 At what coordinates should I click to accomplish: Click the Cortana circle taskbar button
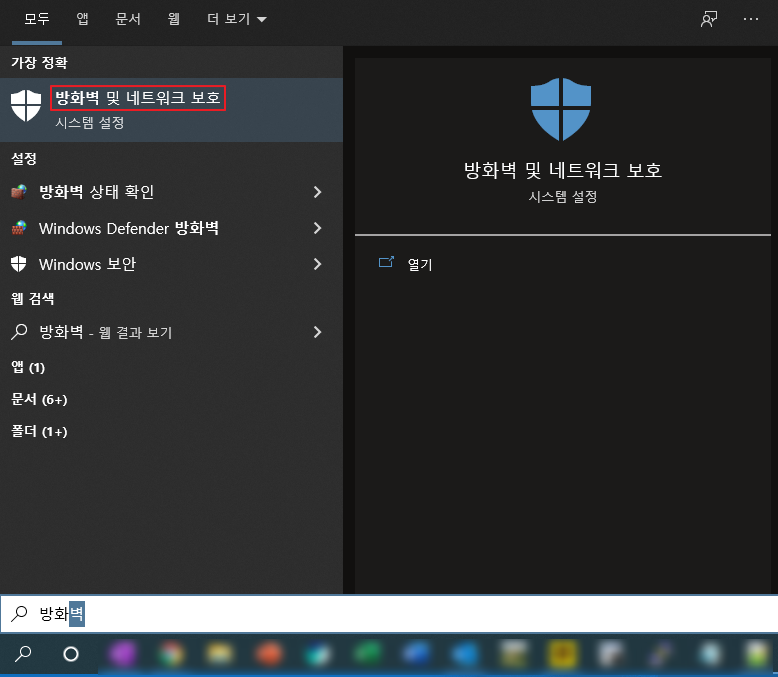click(x=71, y=654)
